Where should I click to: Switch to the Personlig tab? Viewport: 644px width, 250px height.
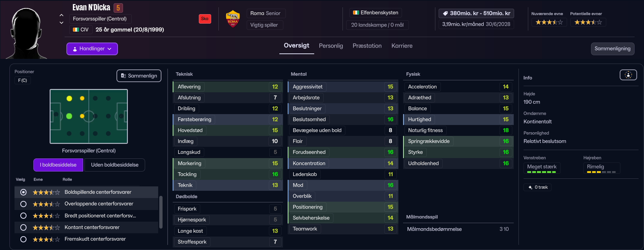(331, 46)
